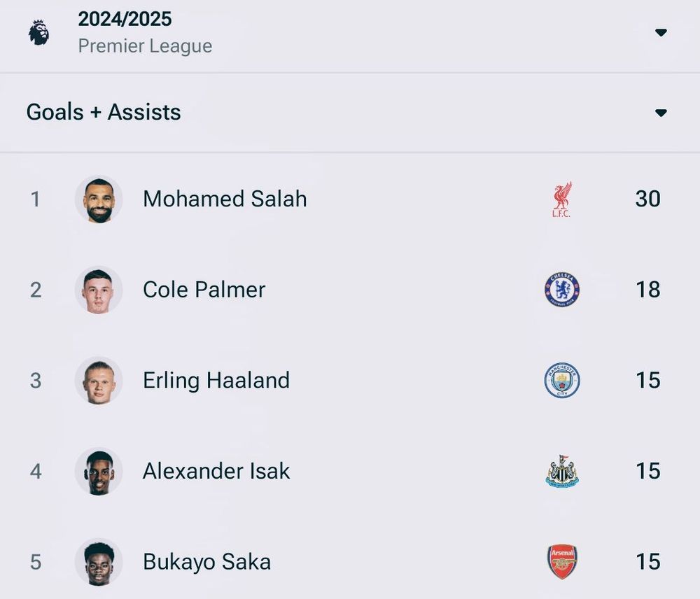
Task: Open the Bukayo Saka player name
Action: point(206,562)
